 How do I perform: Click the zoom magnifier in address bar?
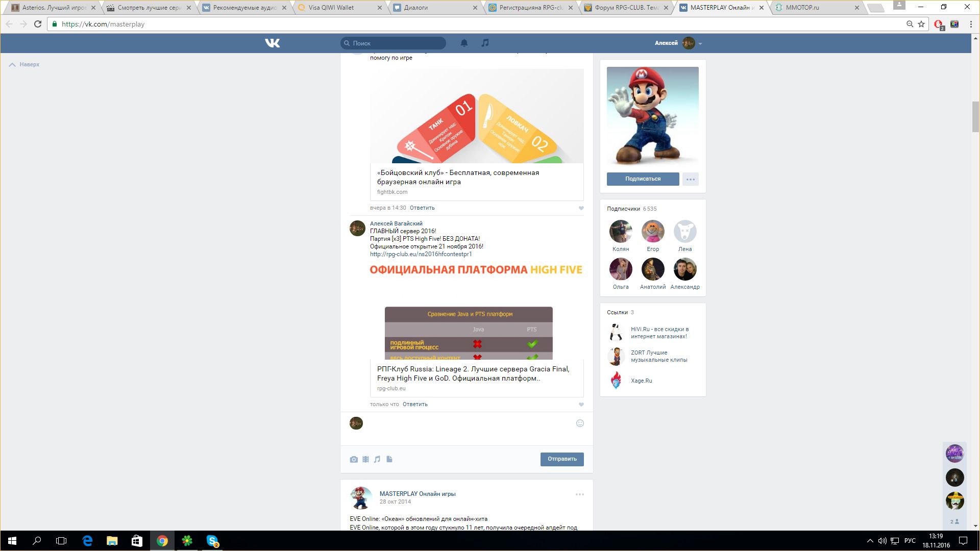pos(910,24)
